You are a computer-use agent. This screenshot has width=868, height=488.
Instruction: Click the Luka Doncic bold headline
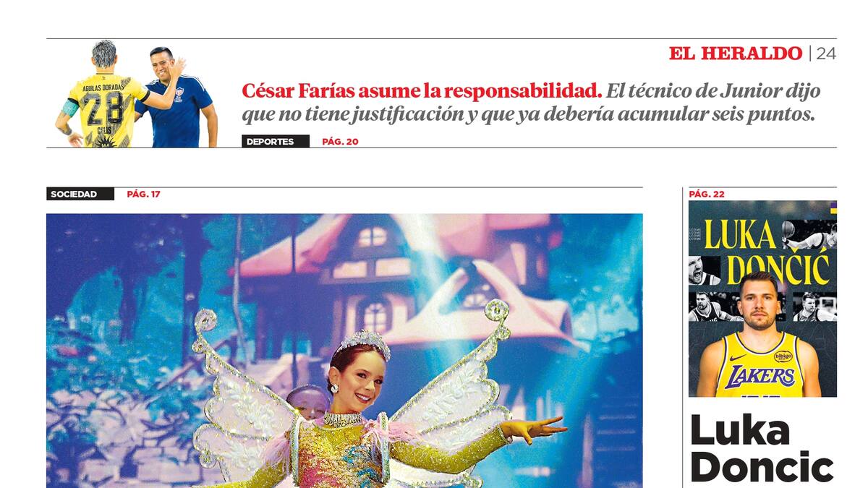(762, 448)
